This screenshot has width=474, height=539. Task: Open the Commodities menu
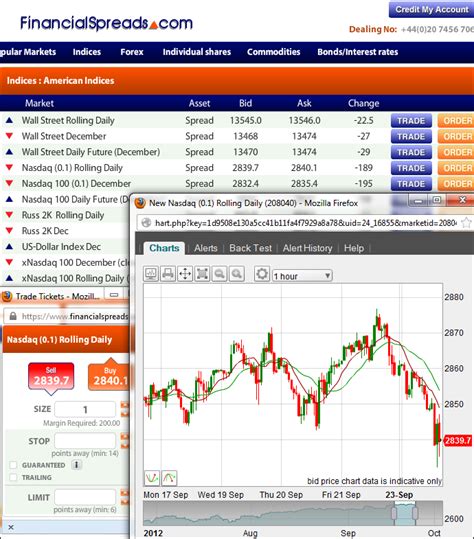pos(274,52)
